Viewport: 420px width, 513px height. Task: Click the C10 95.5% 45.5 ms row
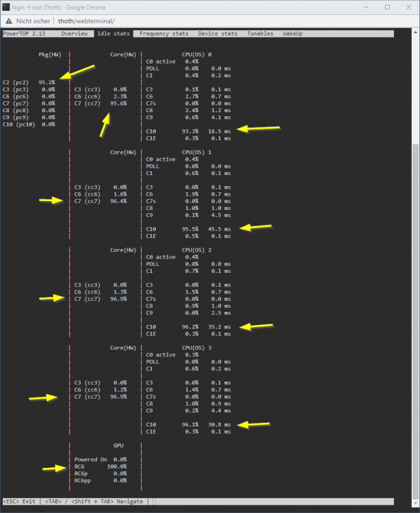188,229
